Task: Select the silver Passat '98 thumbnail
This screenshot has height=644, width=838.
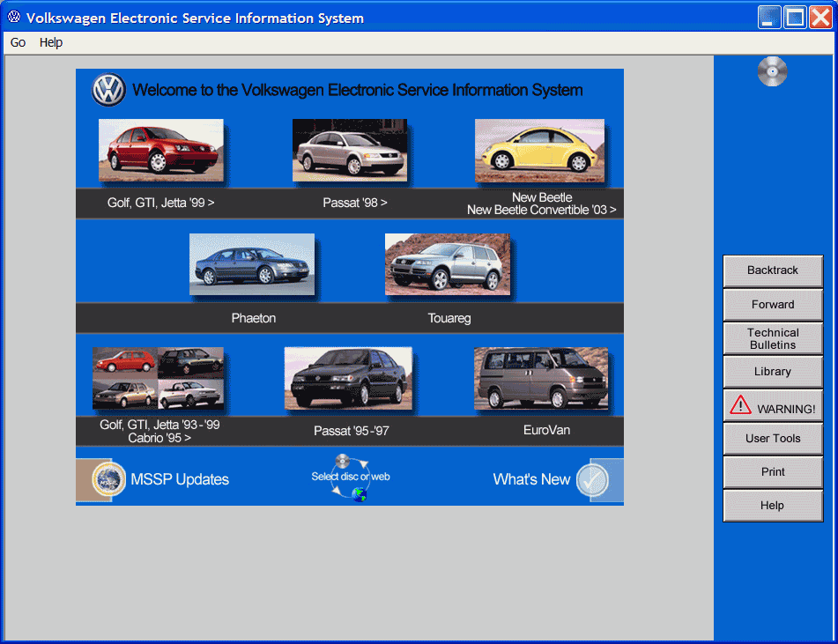Action: 350,150
